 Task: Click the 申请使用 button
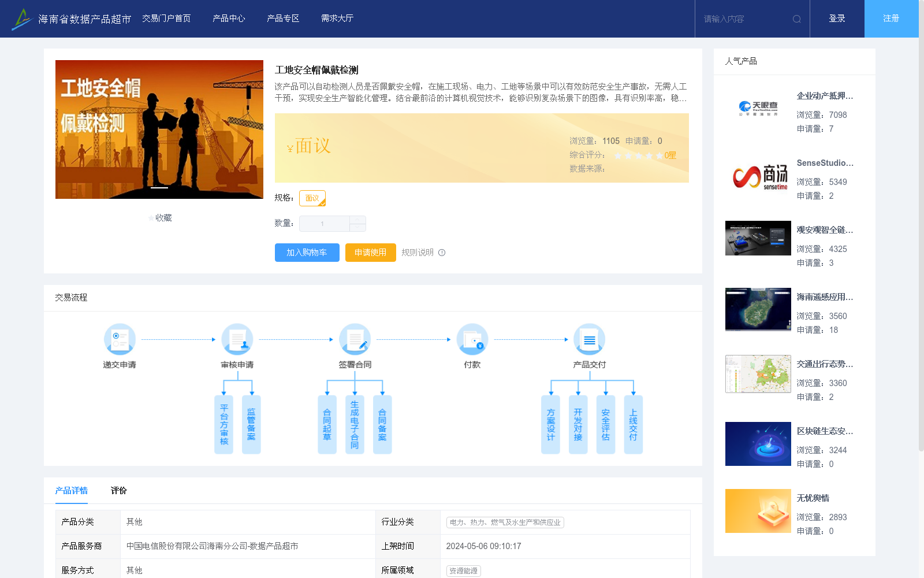coord(371,253)
